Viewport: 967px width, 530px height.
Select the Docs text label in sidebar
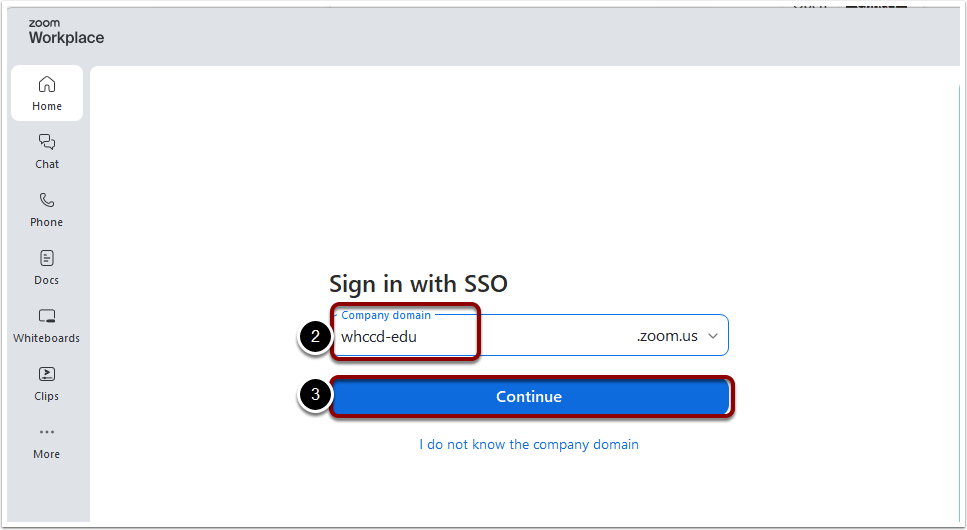(x=46, y=280)
